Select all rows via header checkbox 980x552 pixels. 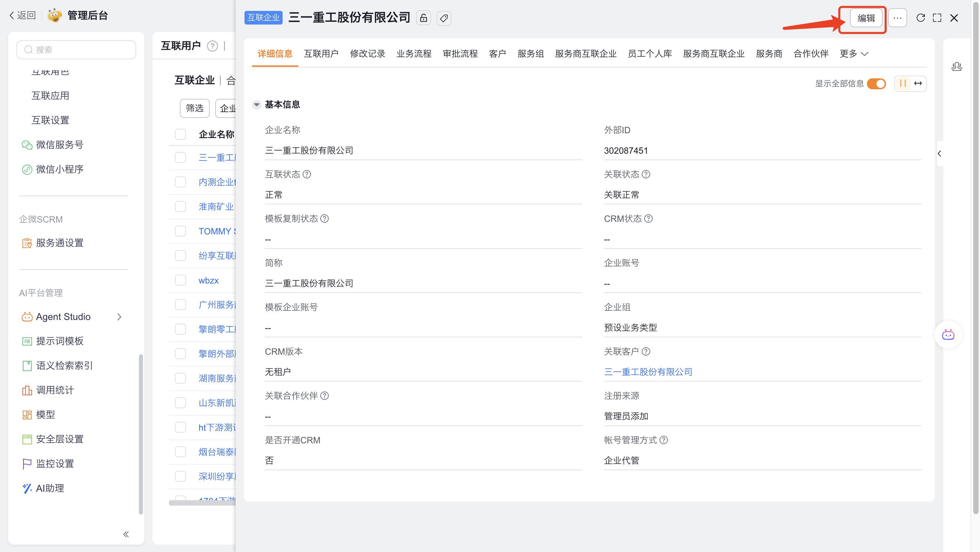point(180,134)
